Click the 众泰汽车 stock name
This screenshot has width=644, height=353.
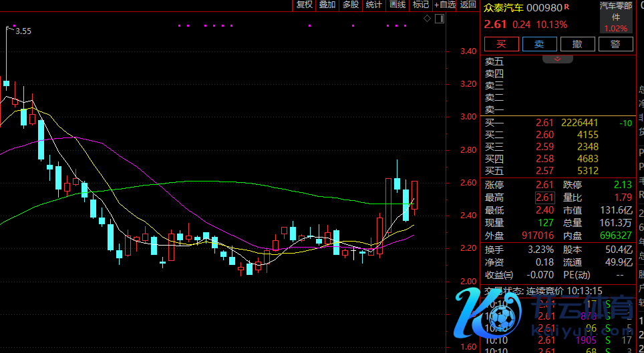[x=504, y=8]
